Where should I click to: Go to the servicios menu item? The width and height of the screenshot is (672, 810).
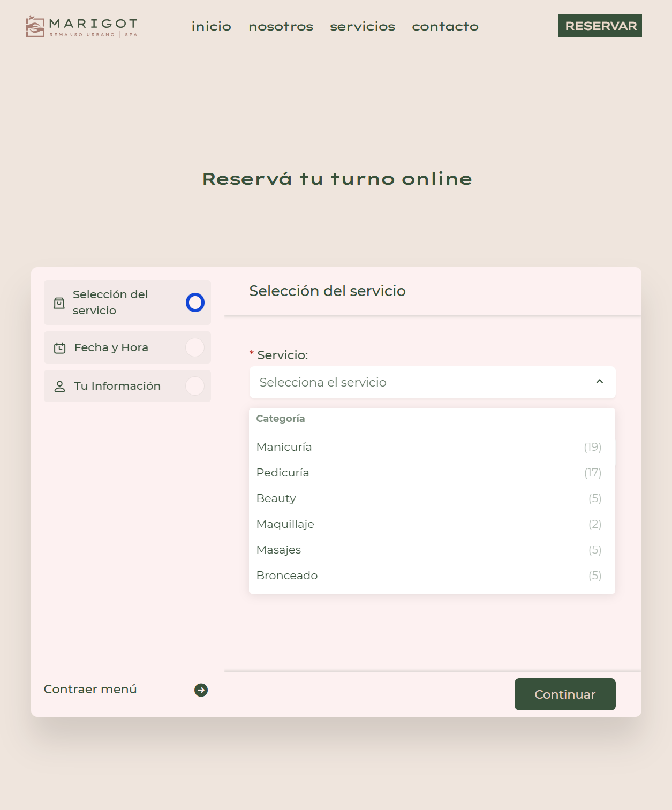(363, 26)
